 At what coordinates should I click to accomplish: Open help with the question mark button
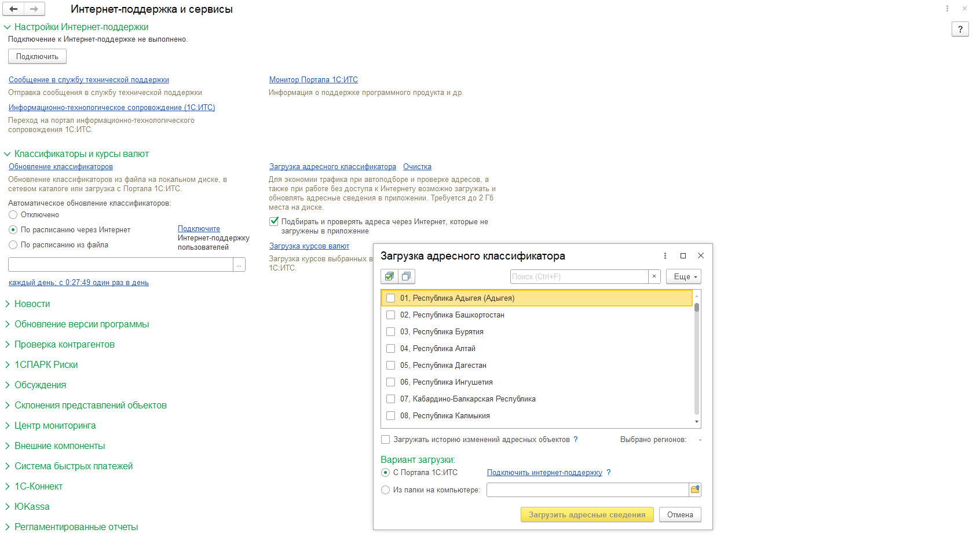pyautogui.click(x=960, y=29)
